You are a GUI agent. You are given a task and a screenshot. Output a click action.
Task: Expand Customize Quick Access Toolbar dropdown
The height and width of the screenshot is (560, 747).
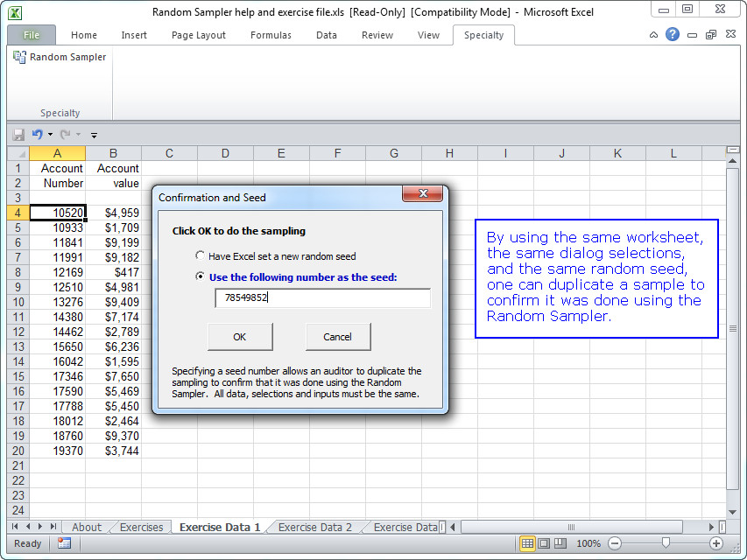(x=94, y=136)
